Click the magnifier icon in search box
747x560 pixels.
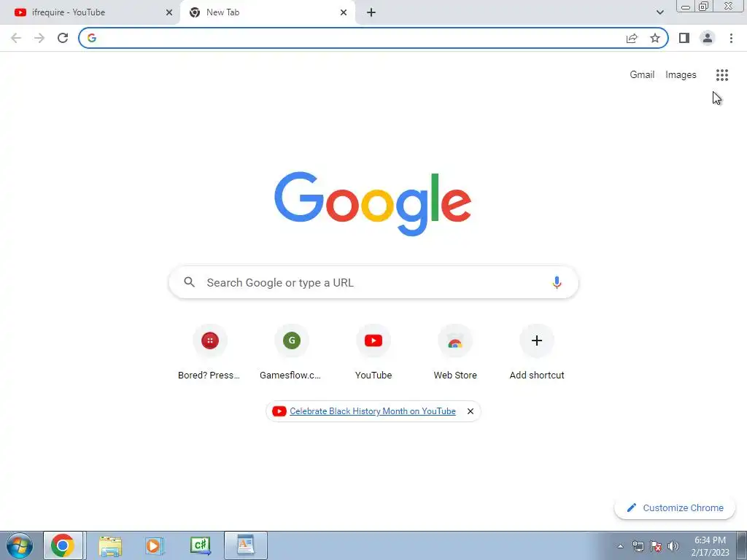(x=189, y=282)
